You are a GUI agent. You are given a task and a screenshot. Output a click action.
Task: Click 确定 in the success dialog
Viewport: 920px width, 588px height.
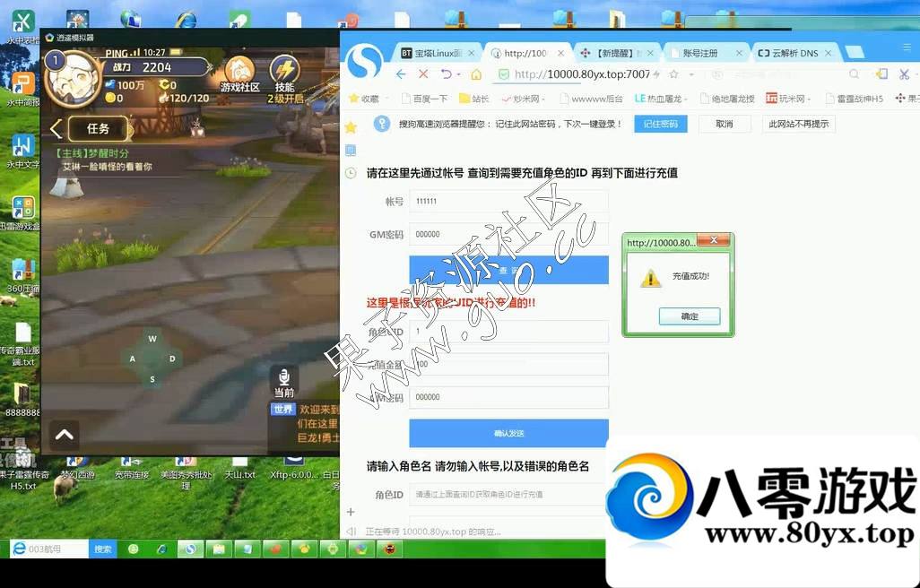[x=689, y=316]
